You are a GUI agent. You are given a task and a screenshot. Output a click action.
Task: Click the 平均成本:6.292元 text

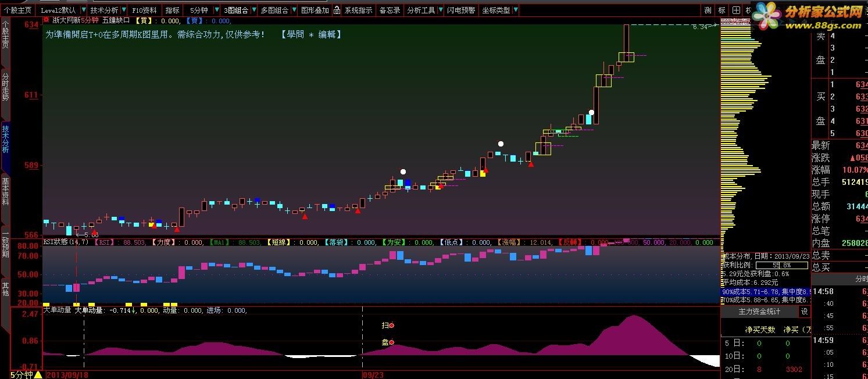[750, 283]
